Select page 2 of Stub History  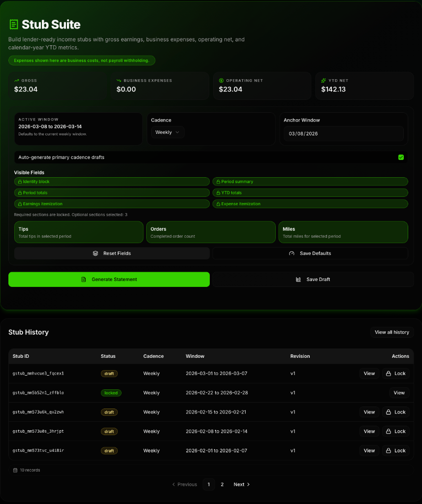click(x=222, y=484)
